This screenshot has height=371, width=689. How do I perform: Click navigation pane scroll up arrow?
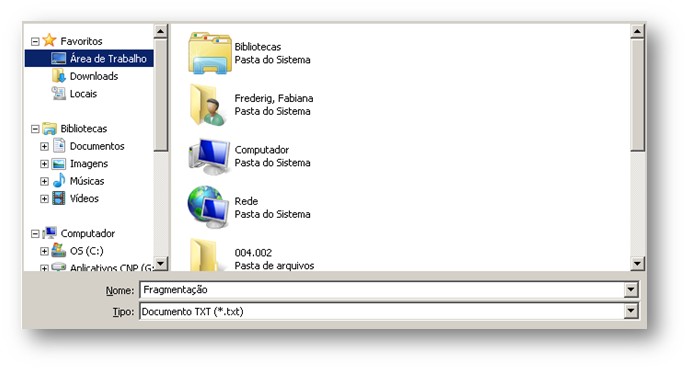[x=160, y=31]
